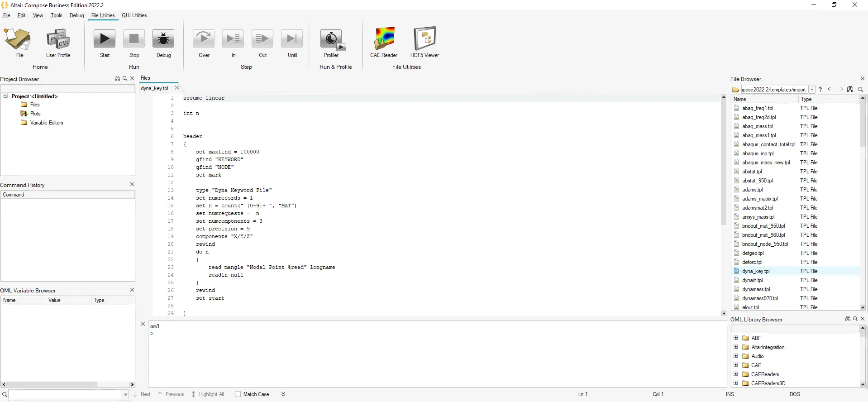Click the Step Out icon
Image resolution: width=868 pixels, height=402 pixels.
(x=262, y=39)
